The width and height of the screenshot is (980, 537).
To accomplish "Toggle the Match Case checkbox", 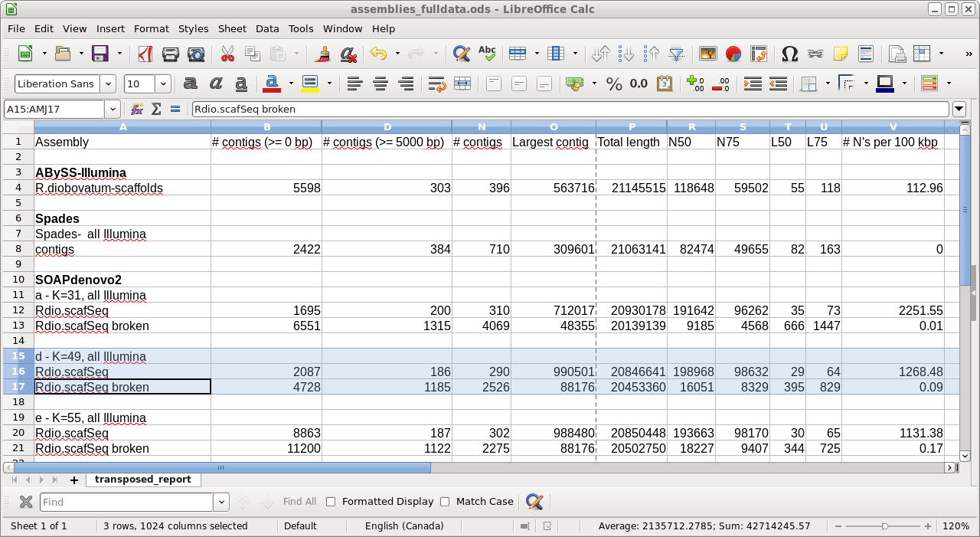I will click(445, 502).
